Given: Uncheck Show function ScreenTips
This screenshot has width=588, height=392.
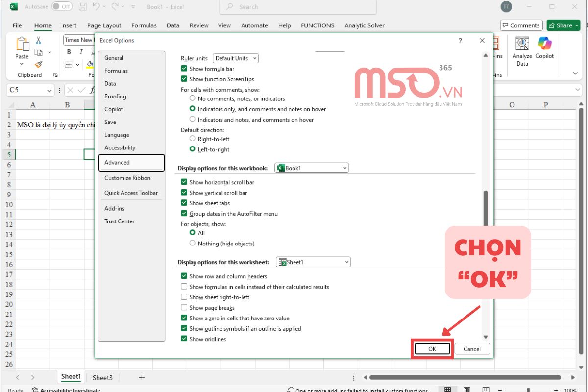Looking at the screenshot, I should tap(184, 79).
